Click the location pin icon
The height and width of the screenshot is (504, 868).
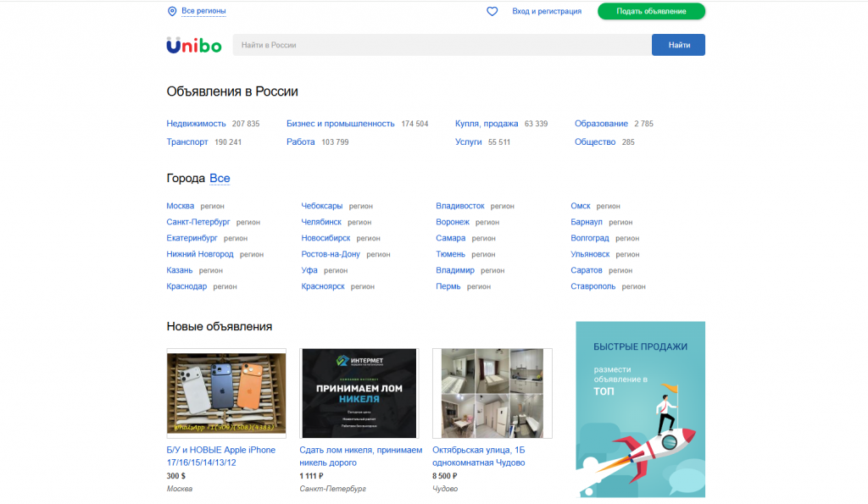pyautogui.click(x=172, y=11)
